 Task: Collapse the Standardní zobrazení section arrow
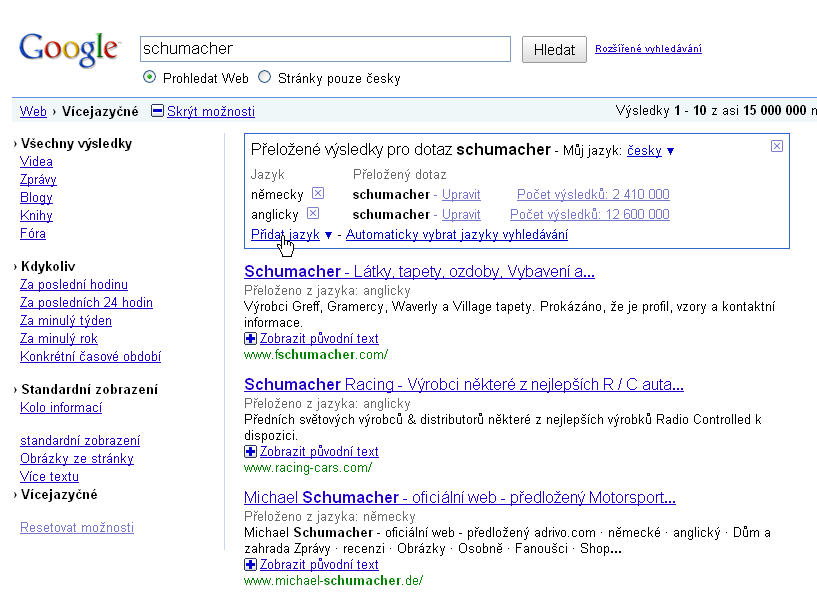[x=16, y=390]
